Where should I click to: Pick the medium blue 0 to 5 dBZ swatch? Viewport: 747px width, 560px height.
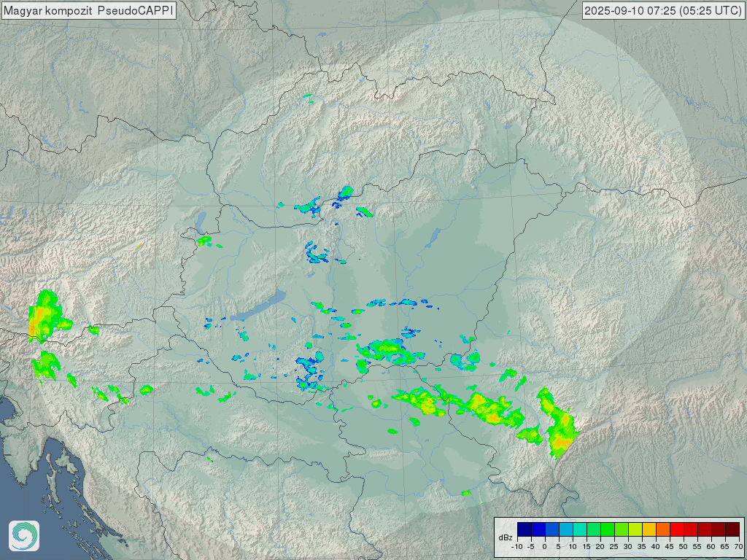(552, 529)
